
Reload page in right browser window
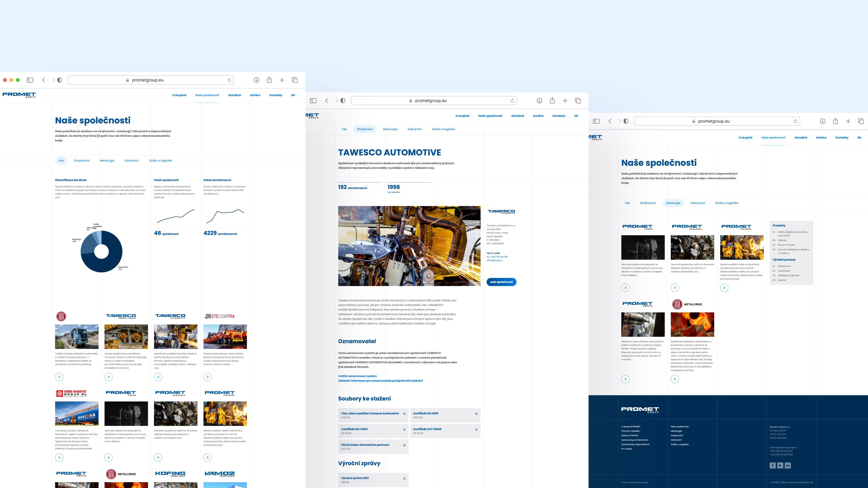click(x=795, y=121)
